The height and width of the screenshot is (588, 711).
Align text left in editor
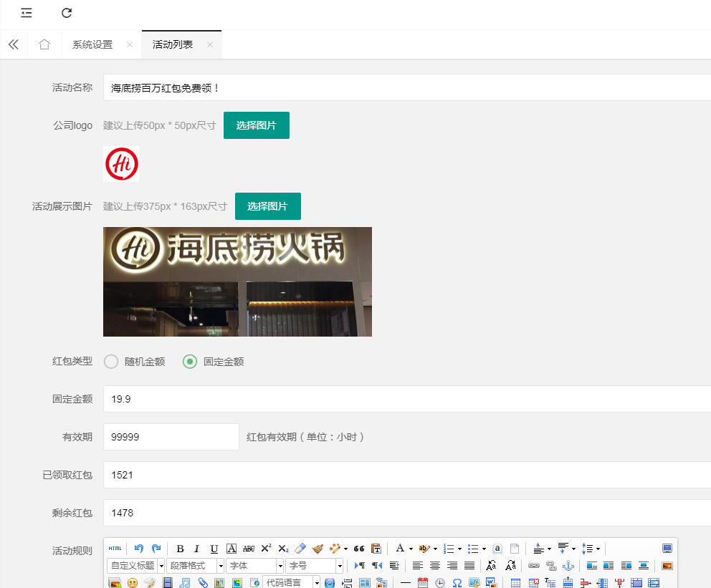[x=418, y=565]
